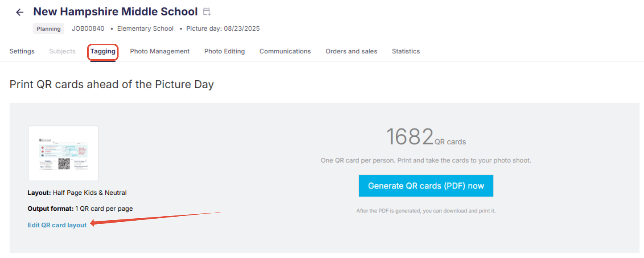The image size is (644, 258).
Task: Open the Communications tab
Action: coord(285,51)
